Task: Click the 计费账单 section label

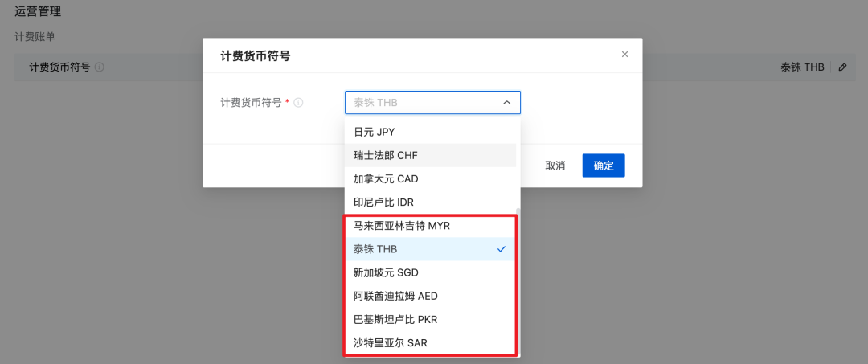Action: 35,37
